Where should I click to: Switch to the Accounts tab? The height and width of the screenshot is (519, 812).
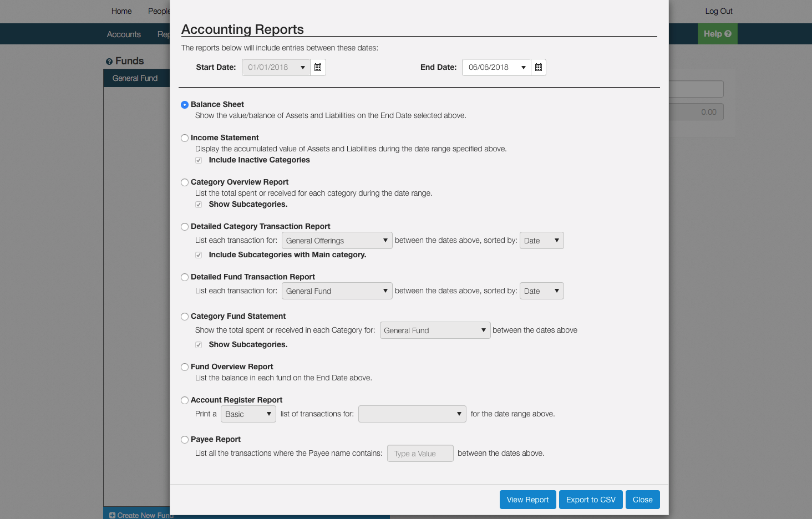pyautogui.click(x=124, y=34)
